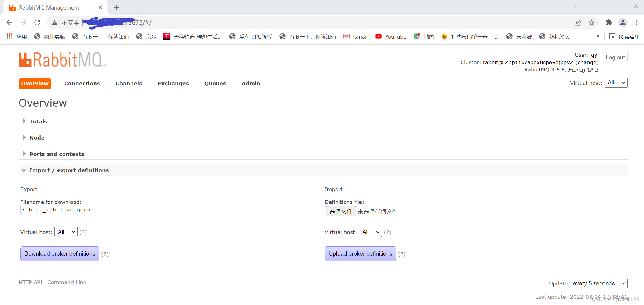Open the YouTube bookmark
The image size is (644, 305).
click(x=390, y=36)
